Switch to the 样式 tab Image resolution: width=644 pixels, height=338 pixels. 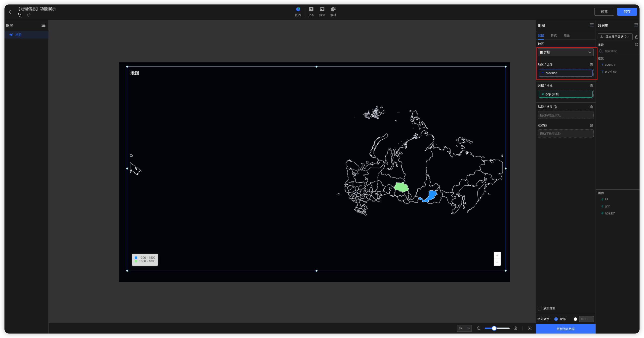(x=553, y=36)
